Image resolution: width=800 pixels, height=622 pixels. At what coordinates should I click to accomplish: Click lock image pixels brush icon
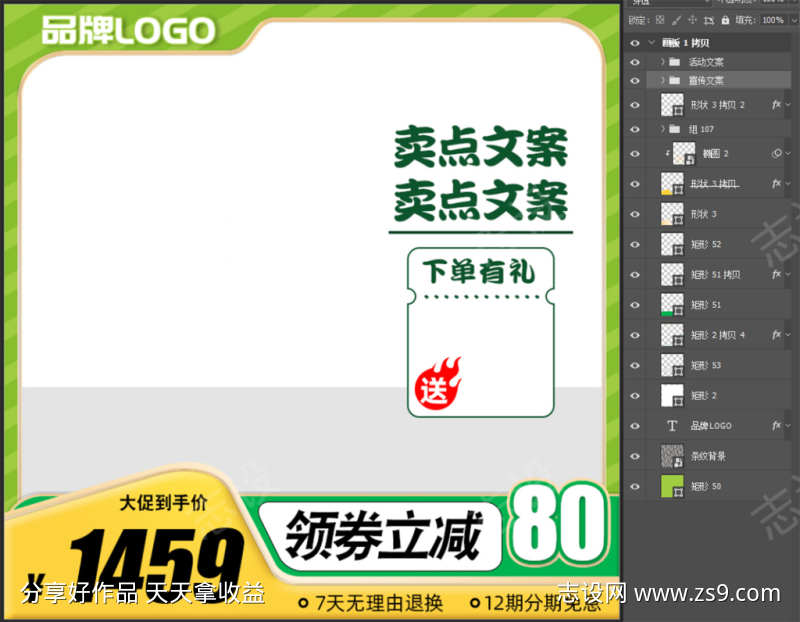coord(677,20)
